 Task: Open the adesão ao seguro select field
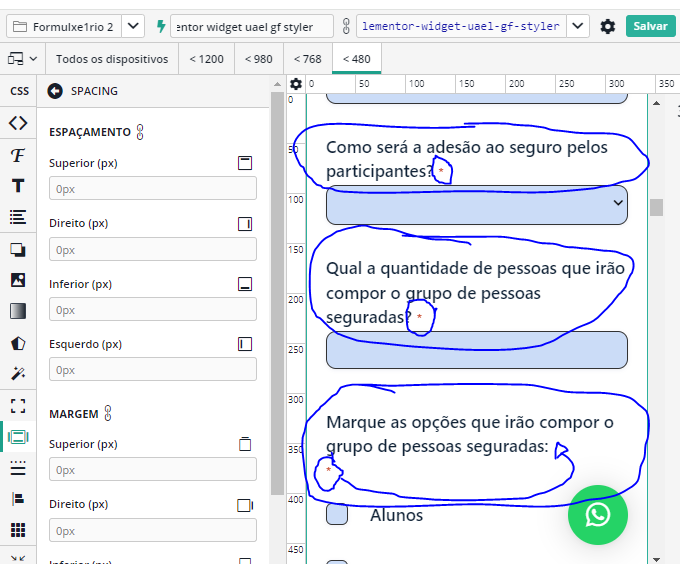477,205
